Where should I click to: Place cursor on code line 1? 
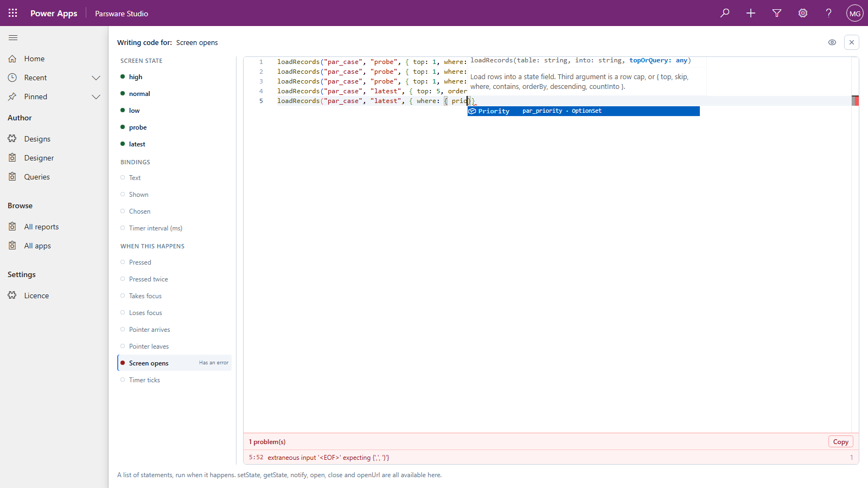(372, 62)
